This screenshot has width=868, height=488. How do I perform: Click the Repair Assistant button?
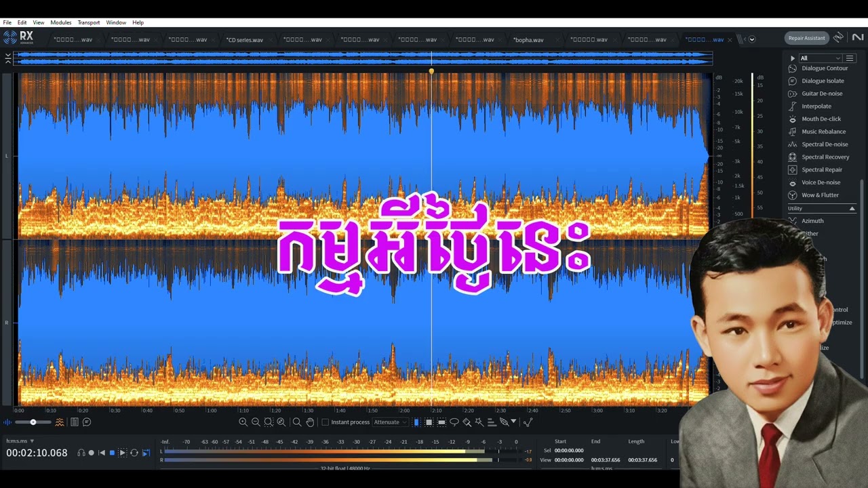(806, 38)
